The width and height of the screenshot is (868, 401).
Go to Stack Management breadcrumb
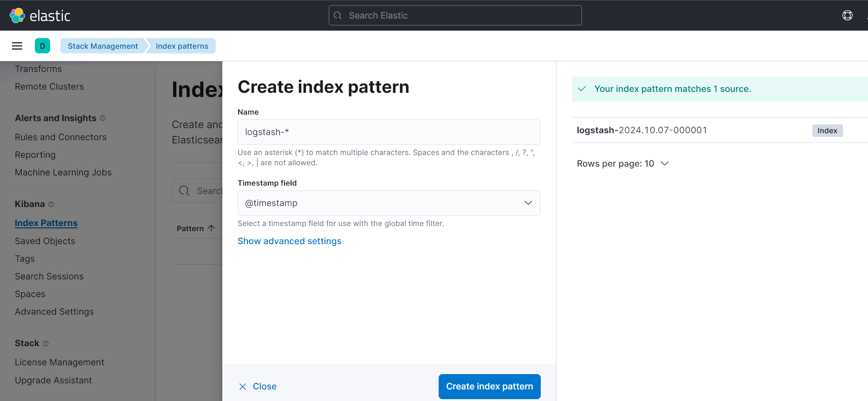click(x=103, y=46)
